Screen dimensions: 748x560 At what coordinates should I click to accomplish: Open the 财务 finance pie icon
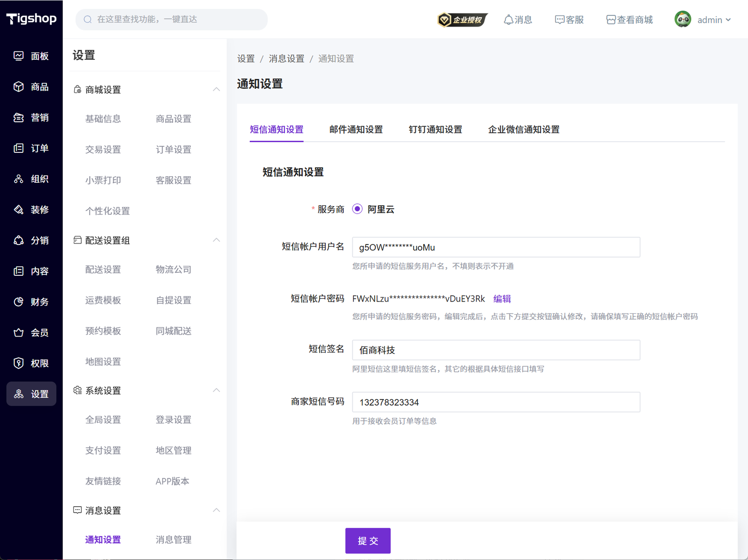(x=19, y=302)
